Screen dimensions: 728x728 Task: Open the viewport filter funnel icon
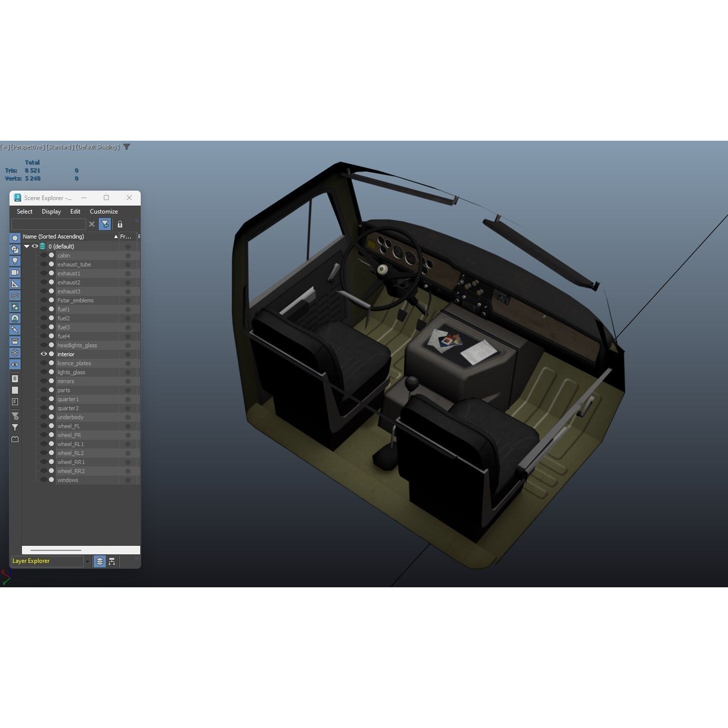(x=127, y=147)
